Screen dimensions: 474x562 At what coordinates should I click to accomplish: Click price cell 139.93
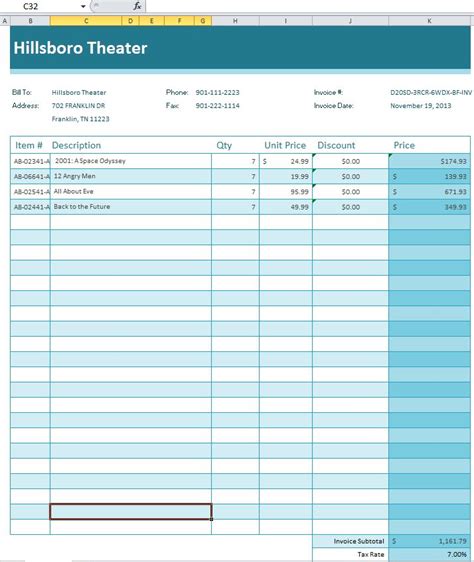point(430,177)
